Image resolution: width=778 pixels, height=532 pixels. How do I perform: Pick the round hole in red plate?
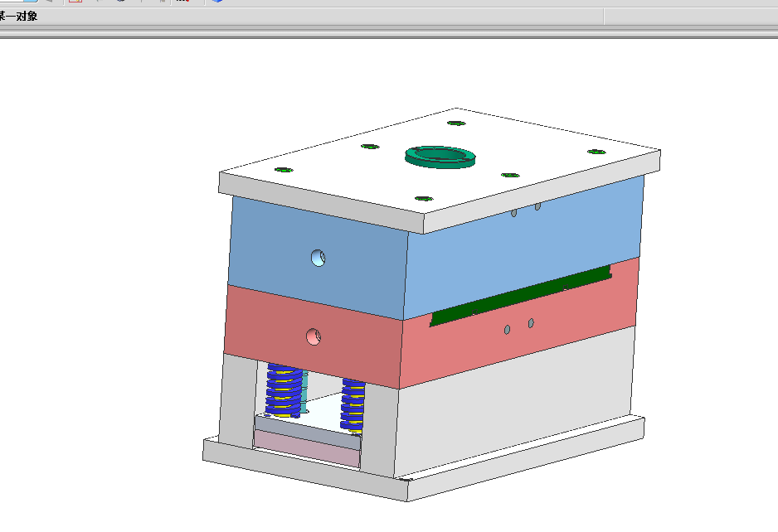(x=314, y=336)
